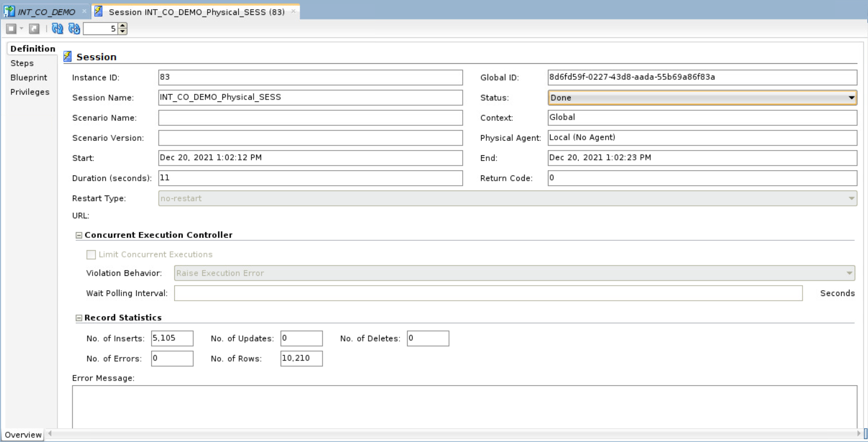Increase the refresh interval spinner value
Viewport: 868px width, 442px height.
(x=122, y=26)
